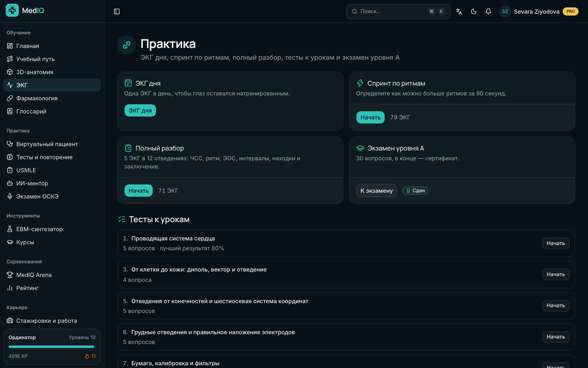Screen dimensions: 588x368
Task: Click the Экзамен ОСКЭ microphone icon
Action: click(10, 196)
